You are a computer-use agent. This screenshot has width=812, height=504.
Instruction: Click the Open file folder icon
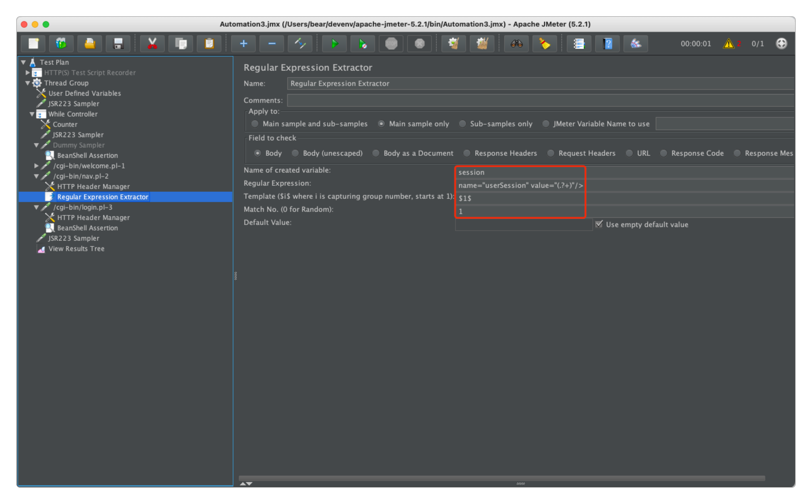pos(90,44)
